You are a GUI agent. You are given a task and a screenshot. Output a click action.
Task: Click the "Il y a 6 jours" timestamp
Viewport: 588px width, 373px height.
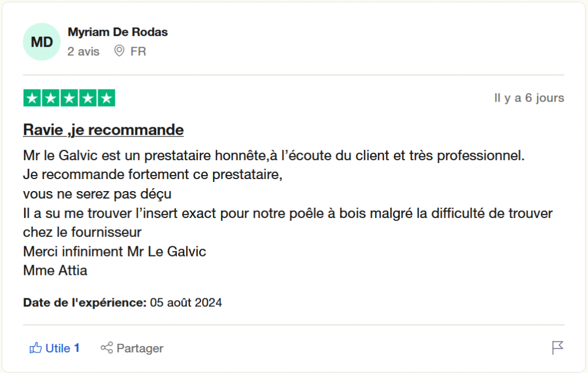(x=529, y=98)
